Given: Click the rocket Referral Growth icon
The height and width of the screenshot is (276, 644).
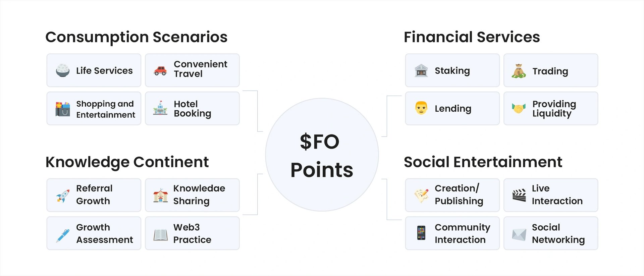Looking at the screenshot, I should 63,196.
